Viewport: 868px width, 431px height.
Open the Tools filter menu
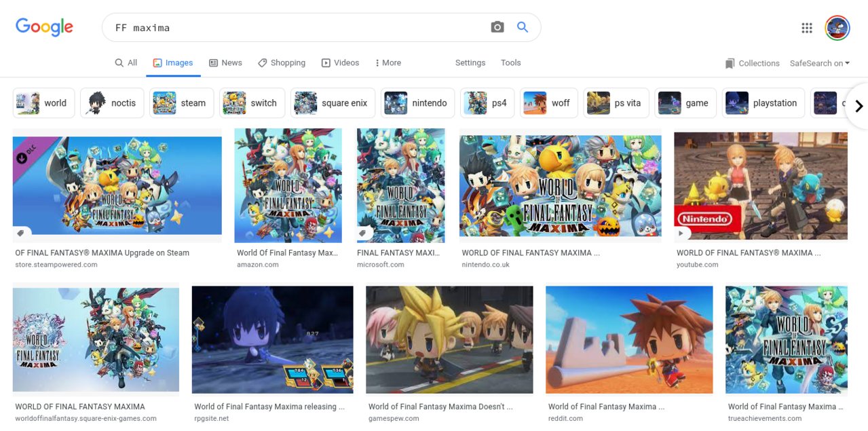[x=511, y=62]
